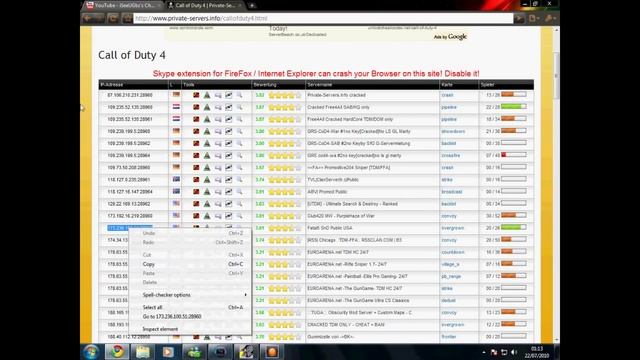640x360 pixels.
Task: Open the pb_range map link
Action: point(451,276)
